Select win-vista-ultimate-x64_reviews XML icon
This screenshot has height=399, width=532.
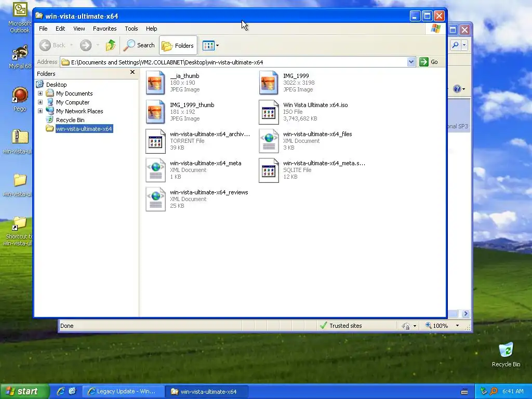point(155,199)
